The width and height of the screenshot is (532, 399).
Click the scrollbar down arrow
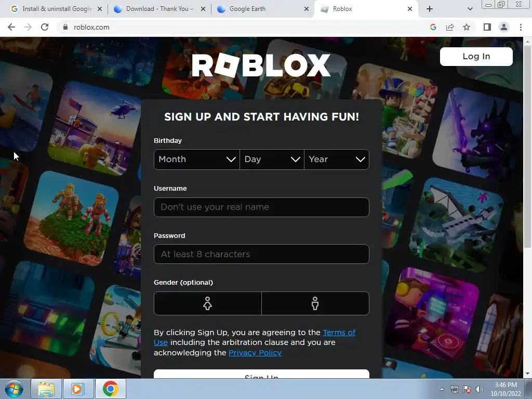click(528, 374)
